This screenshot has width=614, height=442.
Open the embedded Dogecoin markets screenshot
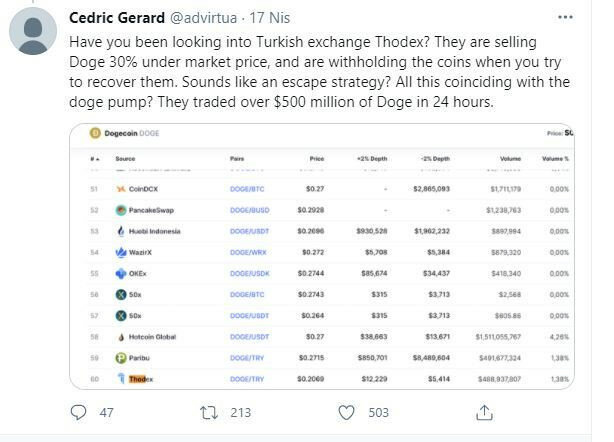(x=330, y=257)
